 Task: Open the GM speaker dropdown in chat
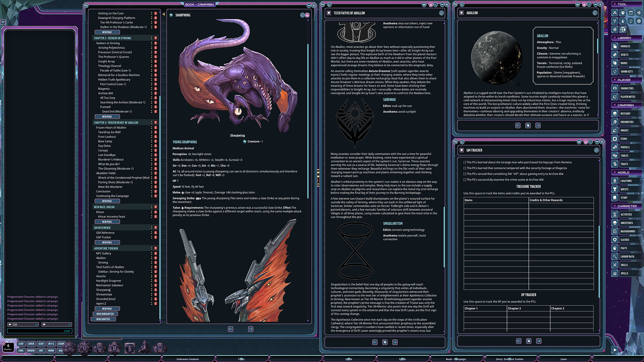(x=23, y=324)
